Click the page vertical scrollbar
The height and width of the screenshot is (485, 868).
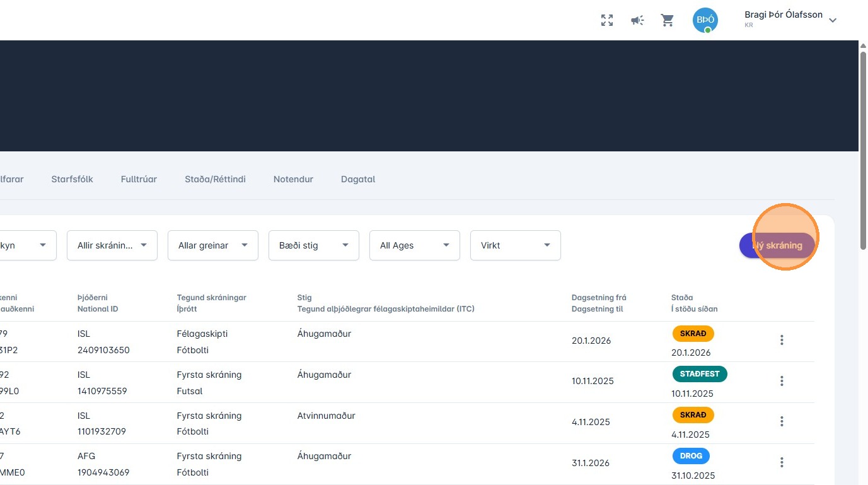click(x=863, y=151)
